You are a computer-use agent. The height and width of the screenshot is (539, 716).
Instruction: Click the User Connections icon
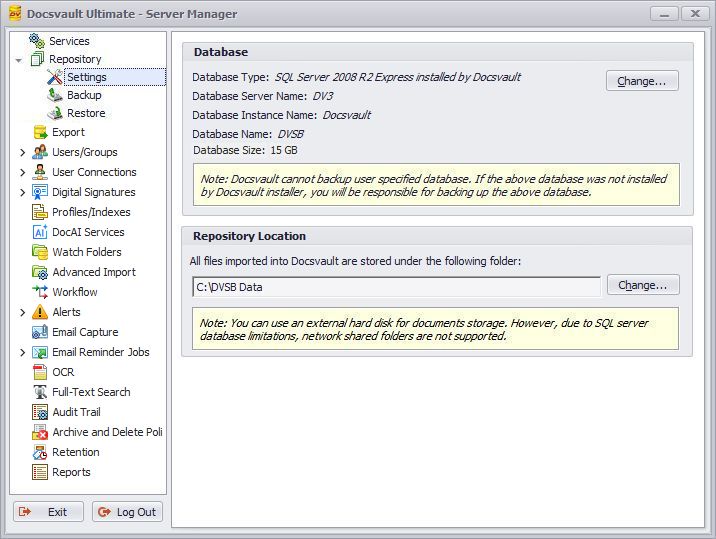tap(40, 172)
